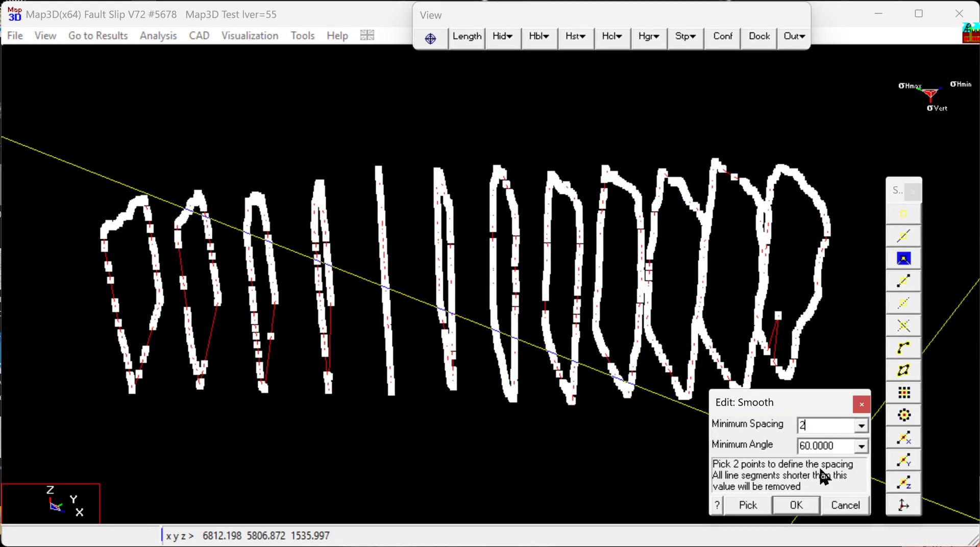Expand the Minimum Angle dropdown arrow
Screen dimensions: 980x547
861,446
